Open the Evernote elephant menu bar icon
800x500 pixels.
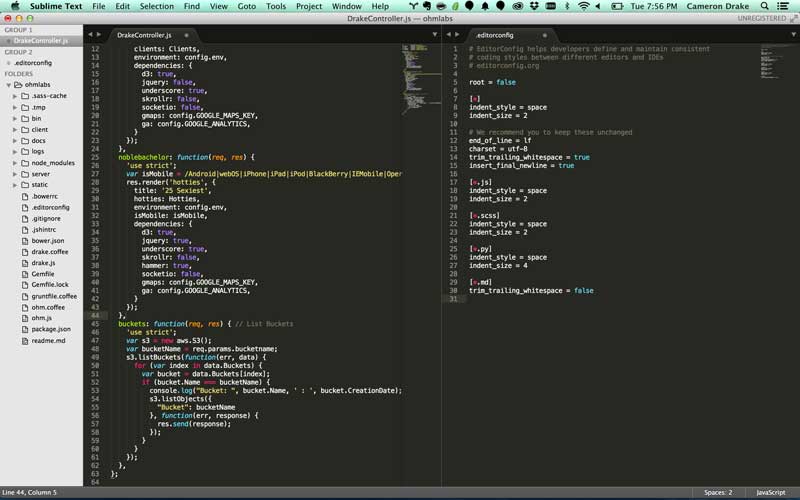[427, 6]
